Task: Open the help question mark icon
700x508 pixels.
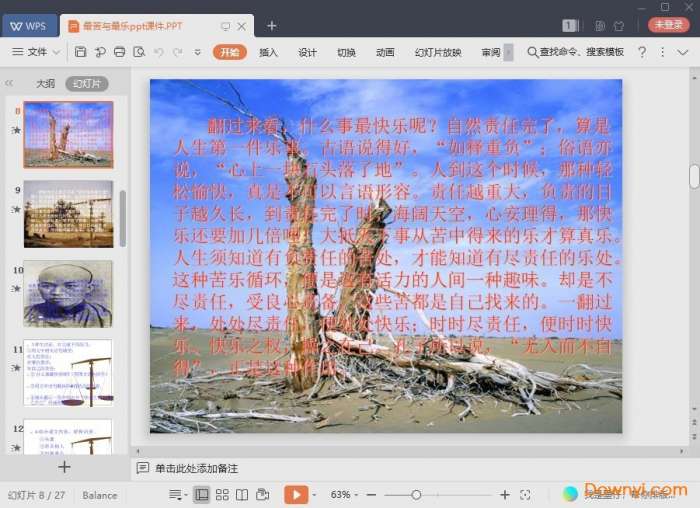Action: tap(642, 52)
